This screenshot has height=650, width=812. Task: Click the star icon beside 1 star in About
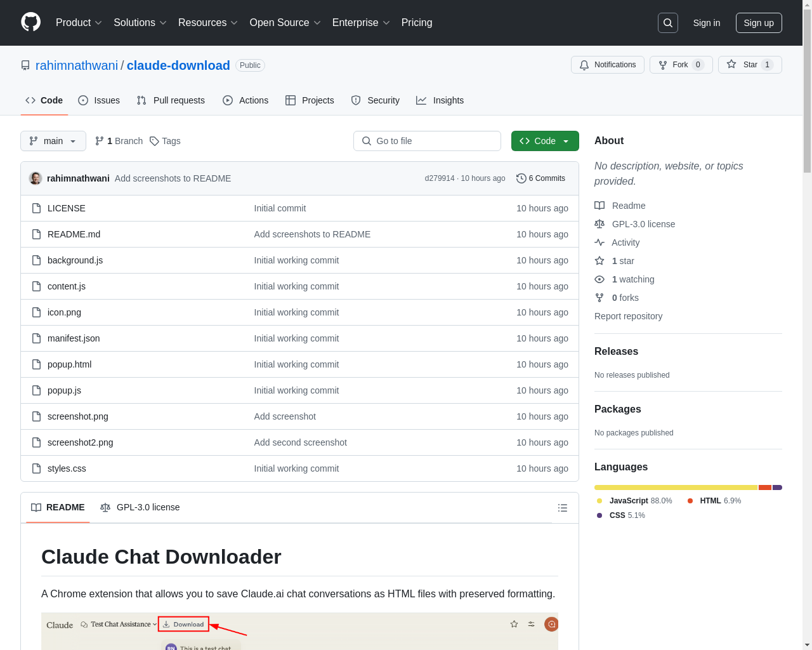click(599, 261)
